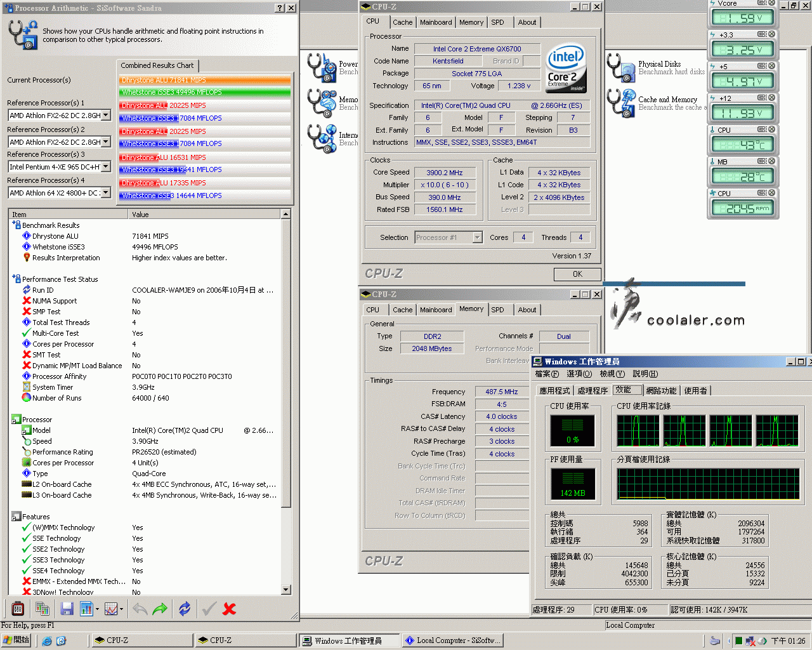
Task: Open settings icon on the +12 voltage gadget
Action: 762,98
